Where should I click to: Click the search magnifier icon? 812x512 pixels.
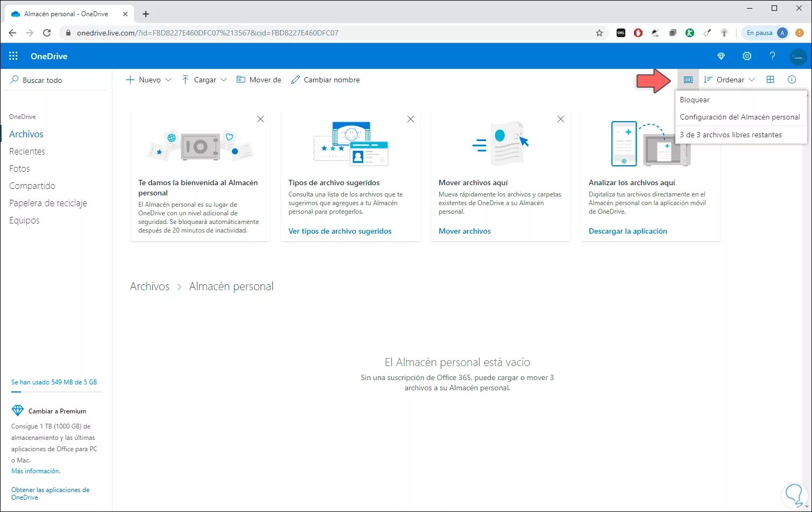(x=15, y=80)
